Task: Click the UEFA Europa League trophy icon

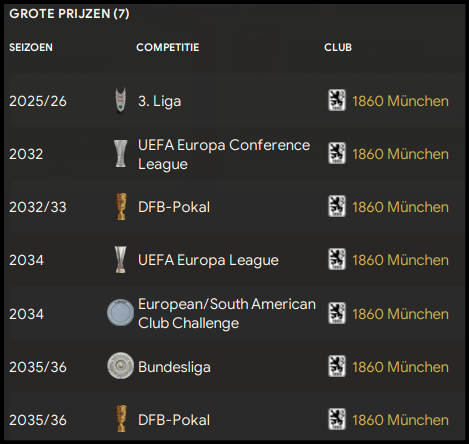Action: (120, 260)
